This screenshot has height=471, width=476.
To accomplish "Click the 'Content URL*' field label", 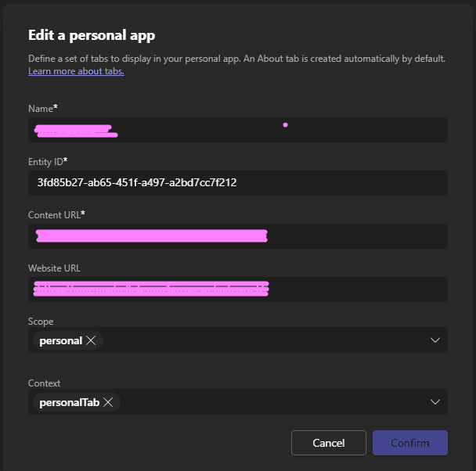I will (56, 214).
